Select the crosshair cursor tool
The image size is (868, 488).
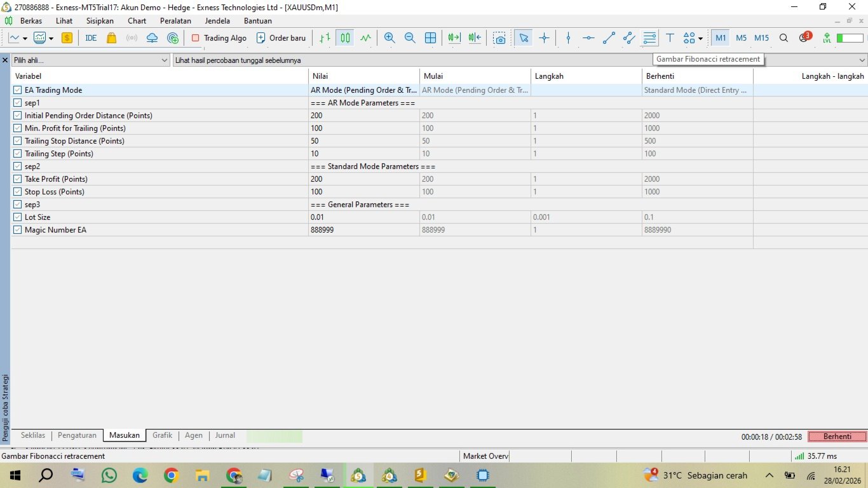pyautogui.click(x=544, y=38)
